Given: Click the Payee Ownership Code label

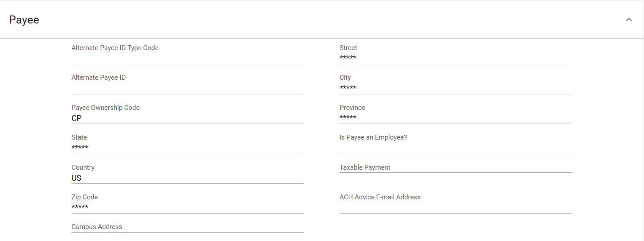Looking at the screenshot, I should pyautogui.click(x=106, y=108).
